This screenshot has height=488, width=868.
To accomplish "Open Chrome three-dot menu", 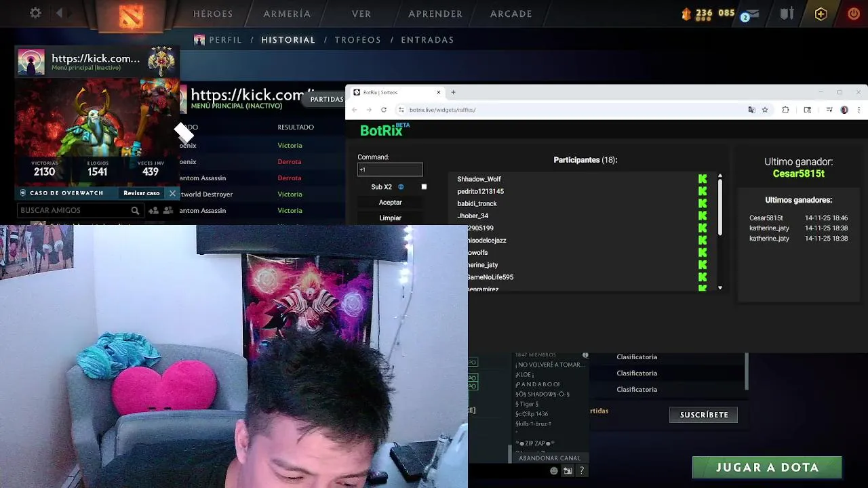I will point(859,110).
